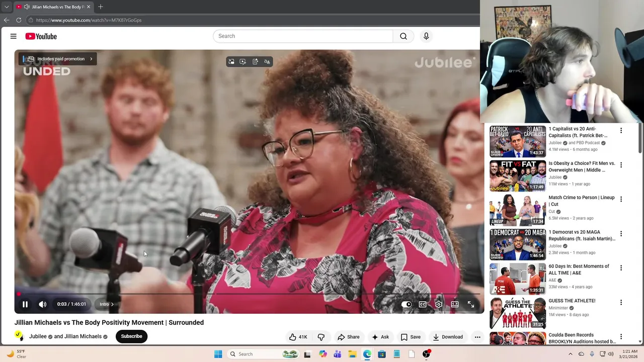
Task: Reload the current page
Action: click(x=19, y=20)
